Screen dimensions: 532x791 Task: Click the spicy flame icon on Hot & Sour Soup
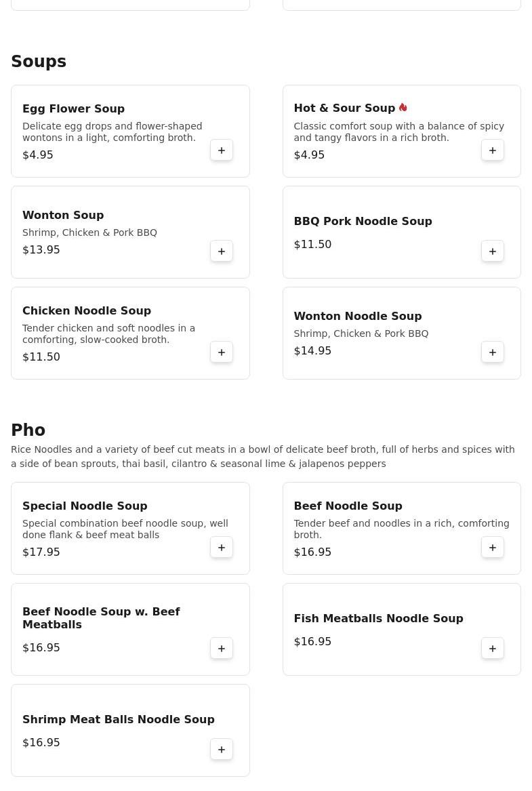[x=403, y=108]
